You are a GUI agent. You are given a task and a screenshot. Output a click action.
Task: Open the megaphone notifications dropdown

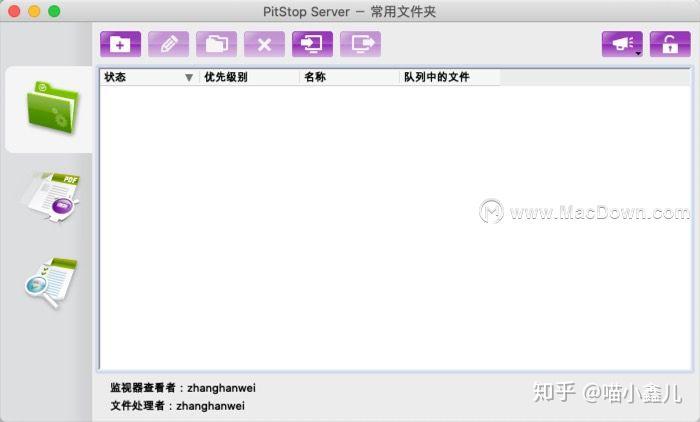pyautogui.click(x=622, y=44)
